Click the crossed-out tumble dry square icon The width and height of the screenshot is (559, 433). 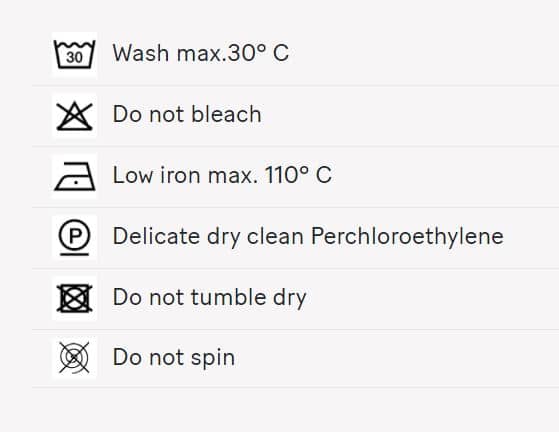click(x=74, y=298)
